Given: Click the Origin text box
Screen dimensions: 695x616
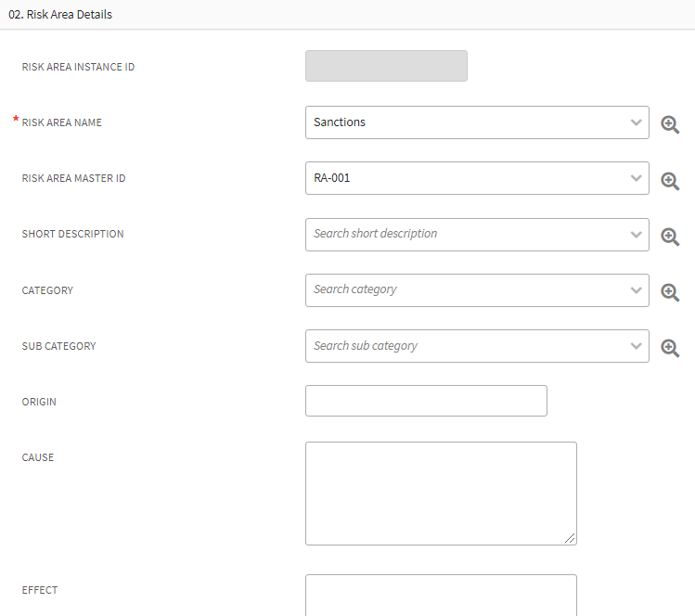Looking at the screenshot, I should tap(426, 401).
